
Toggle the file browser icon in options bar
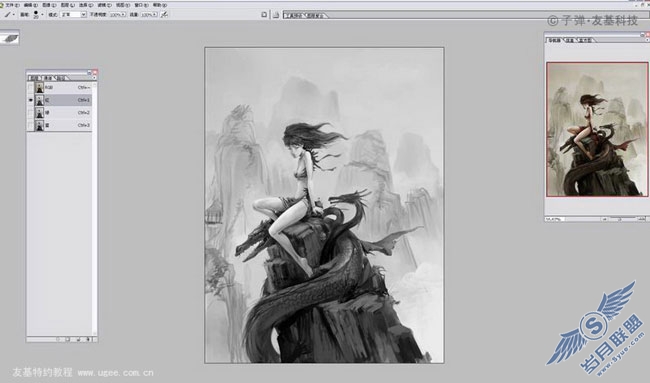pyautogui.click(x=264, y=15)
